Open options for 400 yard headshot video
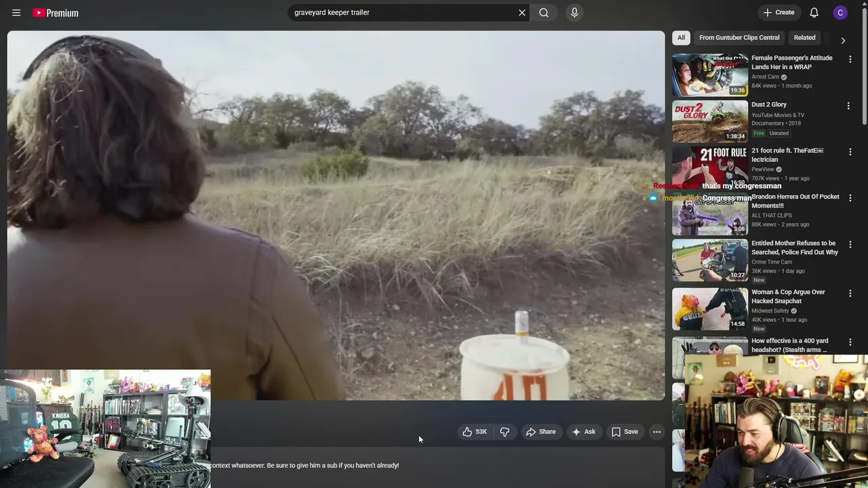 [x=850, y=342]
